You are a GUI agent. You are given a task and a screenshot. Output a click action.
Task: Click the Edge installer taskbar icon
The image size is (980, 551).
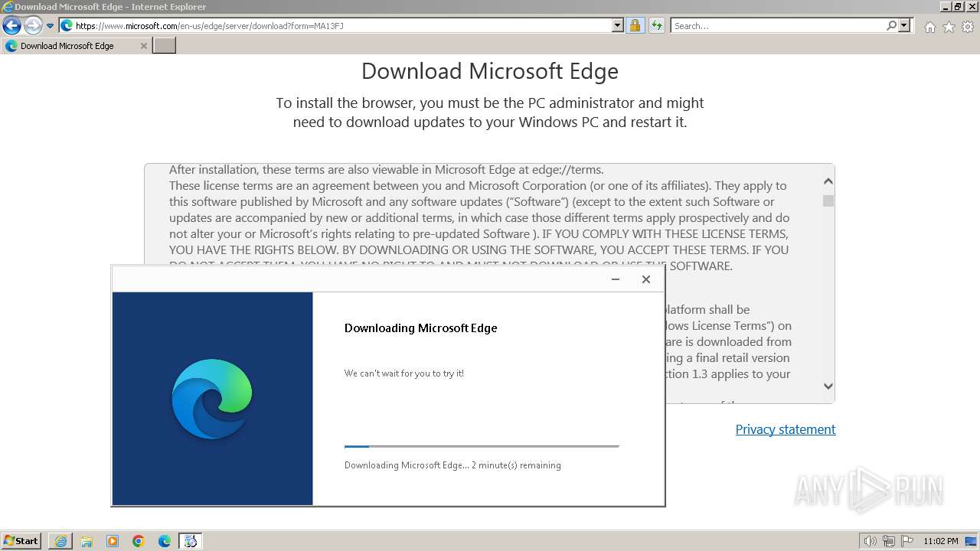click(191, 541)
